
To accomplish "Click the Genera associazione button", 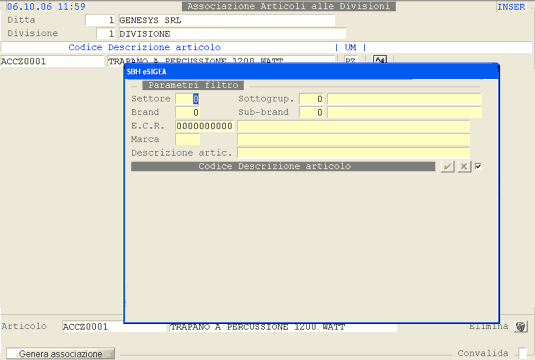I will (60, 354).
